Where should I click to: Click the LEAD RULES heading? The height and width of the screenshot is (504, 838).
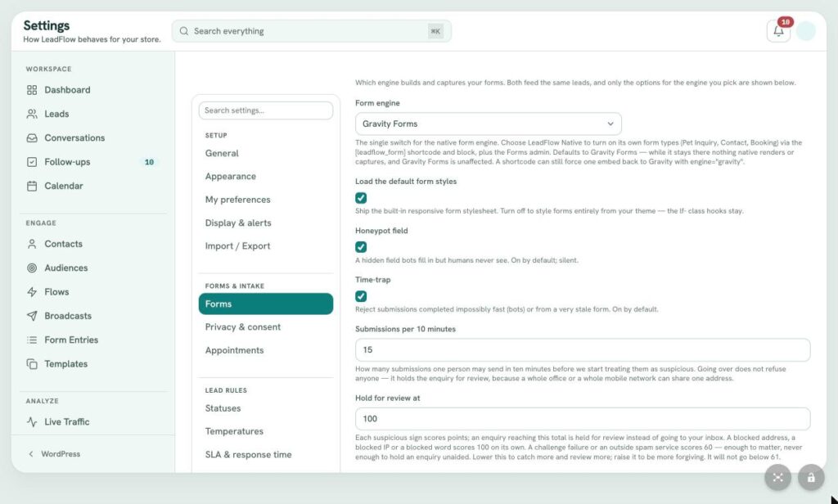click(x=226, y=391)
